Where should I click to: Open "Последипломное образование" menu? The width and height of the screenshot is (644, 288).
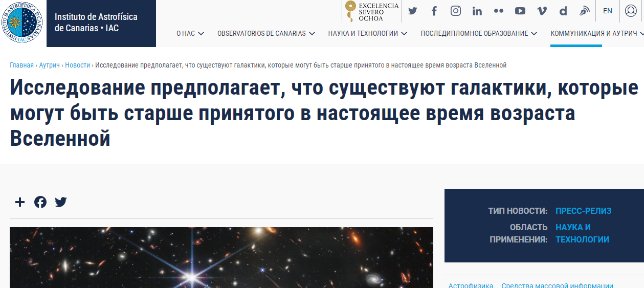(x=478, y=33)
